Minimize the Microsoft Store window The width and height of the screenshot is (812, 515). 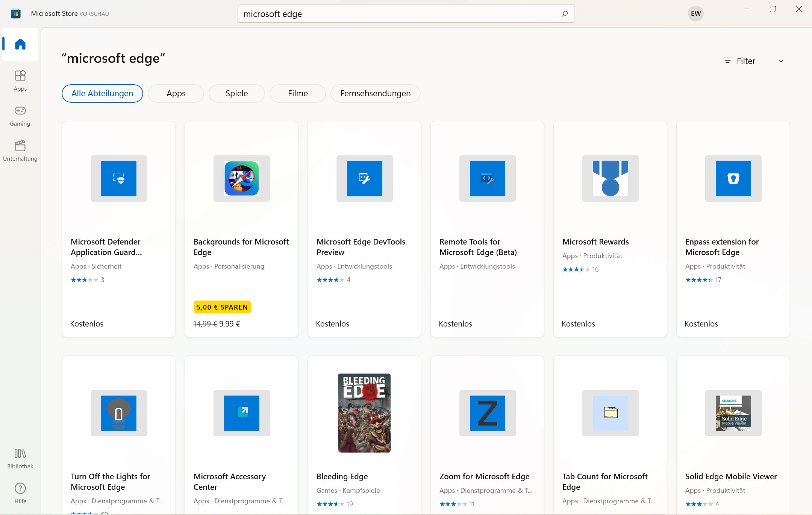(x=747, y=9)
